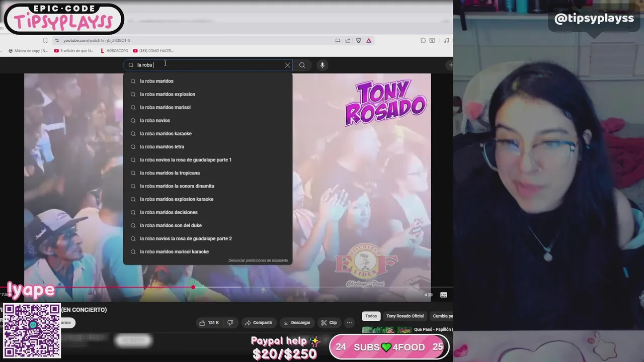
Task: Select suggestion 'la roba maridos'
Action: [x=207, y=81]
